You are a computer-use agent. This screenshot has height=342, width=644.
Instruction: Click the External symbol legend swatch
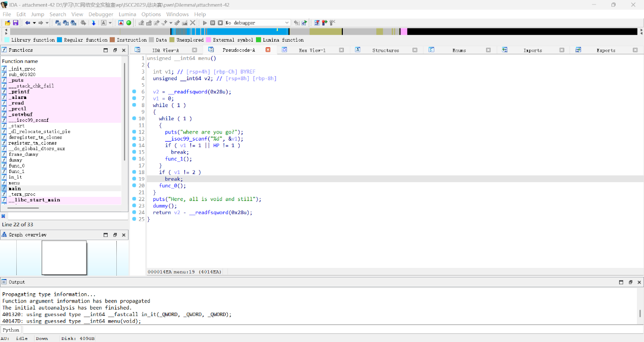click(x=208, y=40)
